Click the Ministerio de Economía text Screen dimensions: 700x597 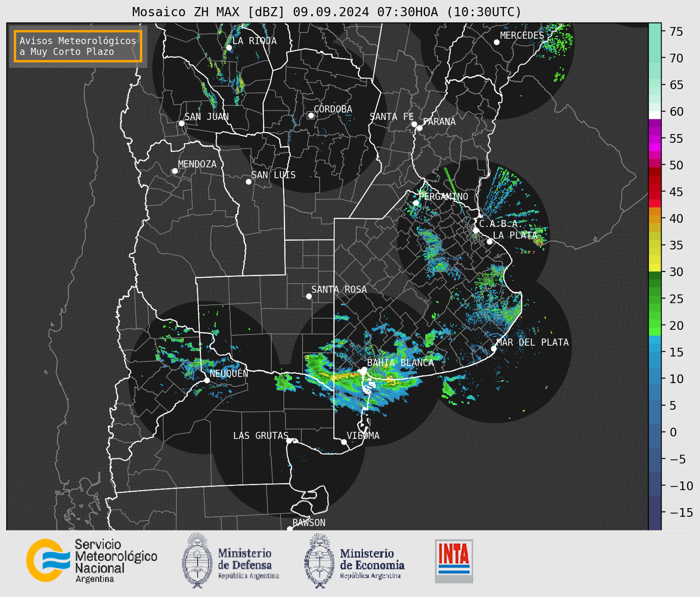[372, 563]
